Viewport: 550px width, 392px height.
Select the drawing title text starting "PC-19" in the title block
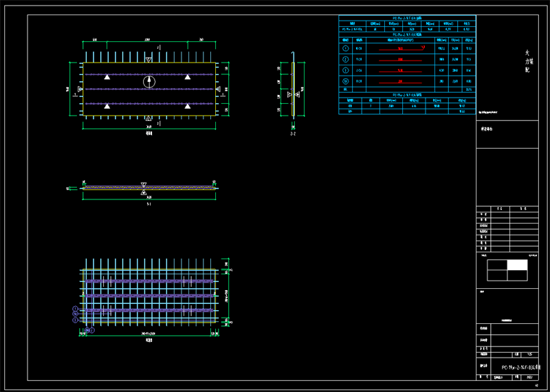521,367
